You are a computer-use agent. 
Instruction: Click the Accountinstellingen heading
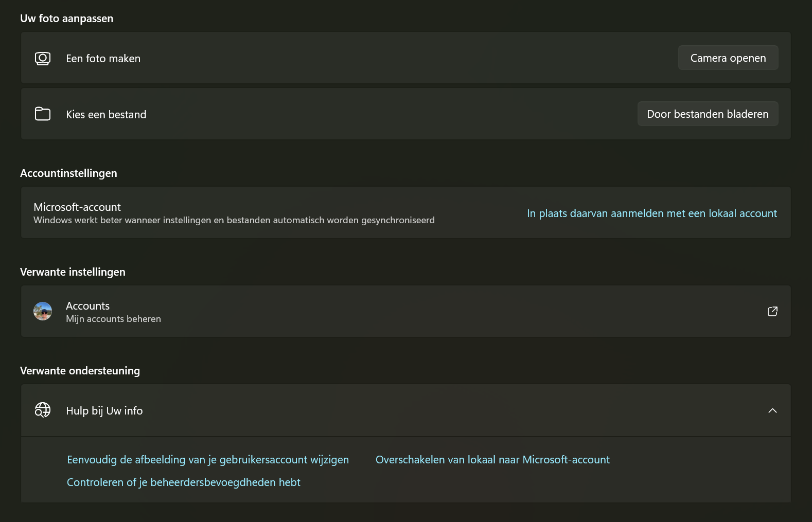click(x=68, y=173)
